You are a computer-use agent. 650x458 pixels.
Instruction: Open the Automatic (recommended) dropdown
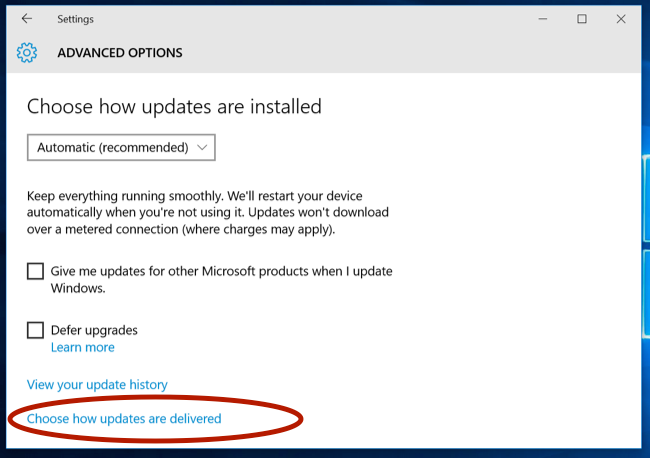point(121,147)
